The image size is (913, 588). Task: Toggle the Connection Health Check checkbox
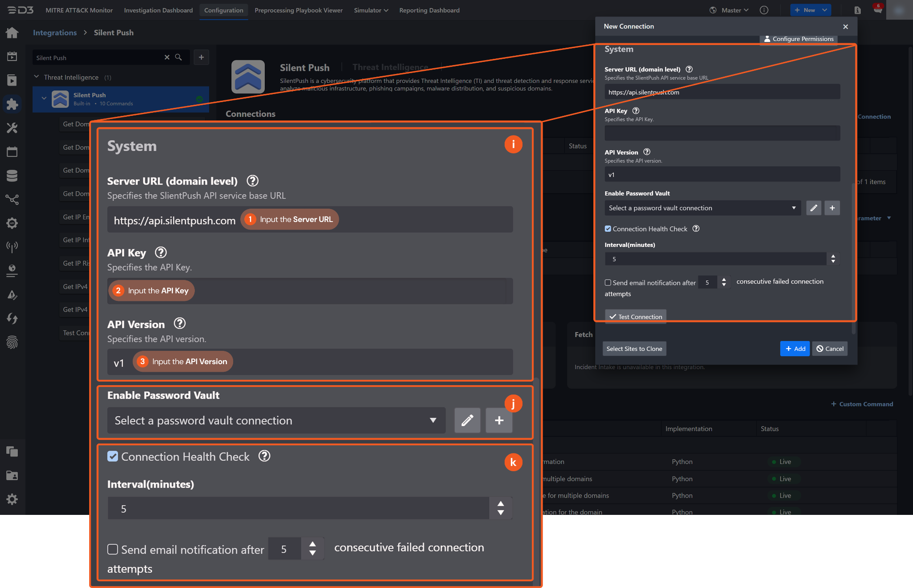(608, 229)
